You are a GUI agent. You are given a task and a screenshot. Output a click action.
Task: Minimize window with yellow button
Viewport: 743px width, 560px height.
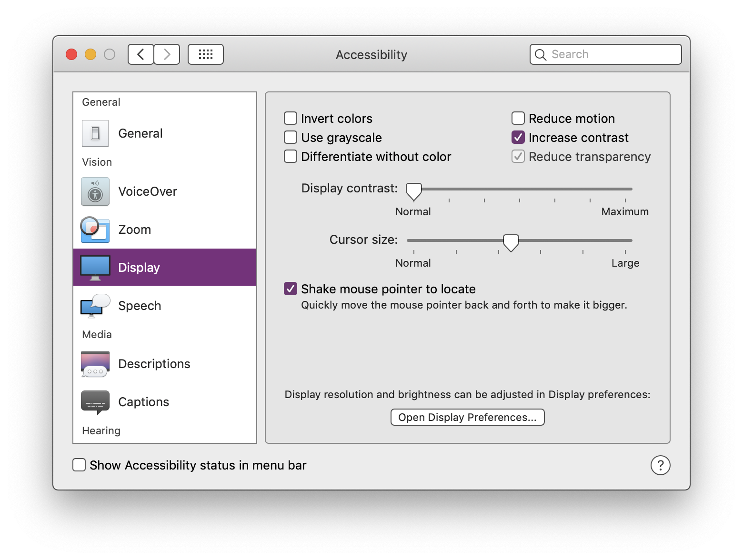click(90, 54)
